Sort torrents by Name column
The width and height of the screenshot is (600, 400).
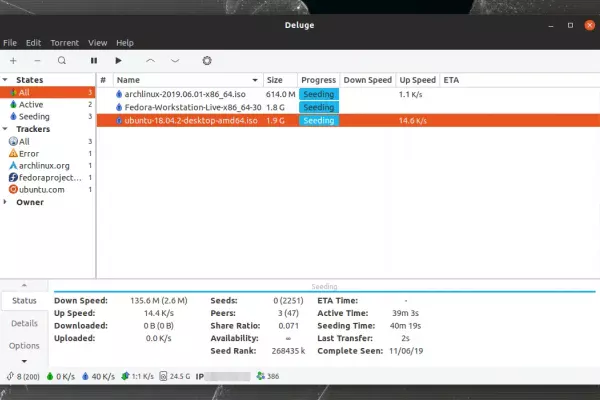[x=188, y=80]
